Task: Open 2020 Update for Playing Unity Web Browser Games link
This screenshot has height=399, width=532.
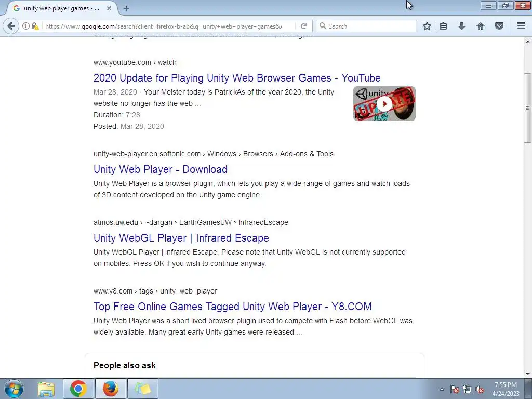Action: [237, 78]
